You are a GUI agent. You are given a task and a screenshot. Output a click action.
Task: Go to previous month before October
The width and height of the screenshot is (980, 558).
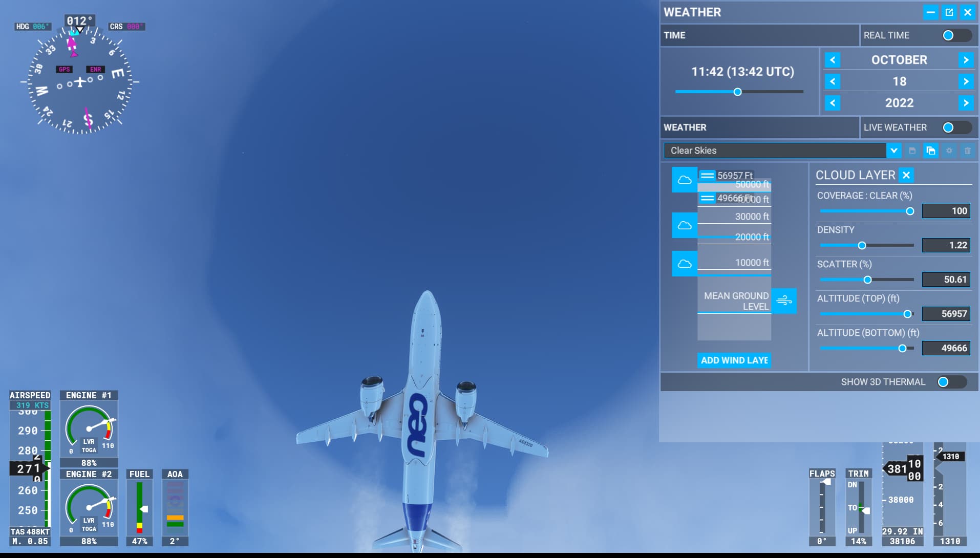pyautogui.click(x=833, y=60)
